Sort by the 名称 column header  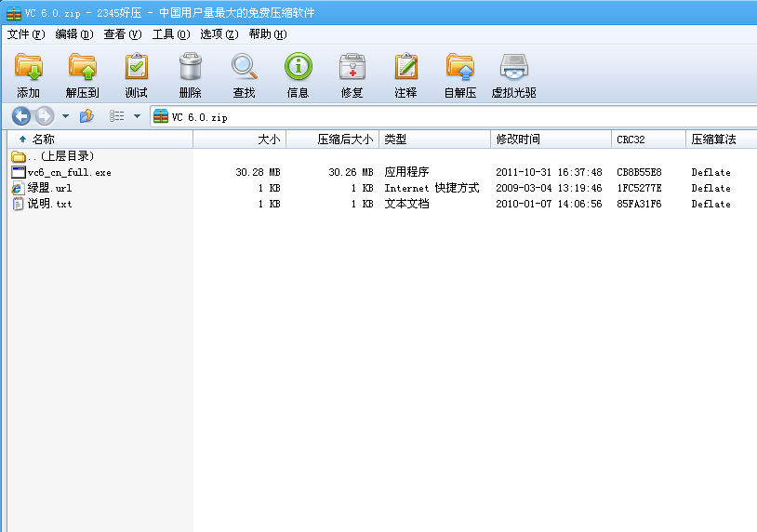tap(100, 140)
